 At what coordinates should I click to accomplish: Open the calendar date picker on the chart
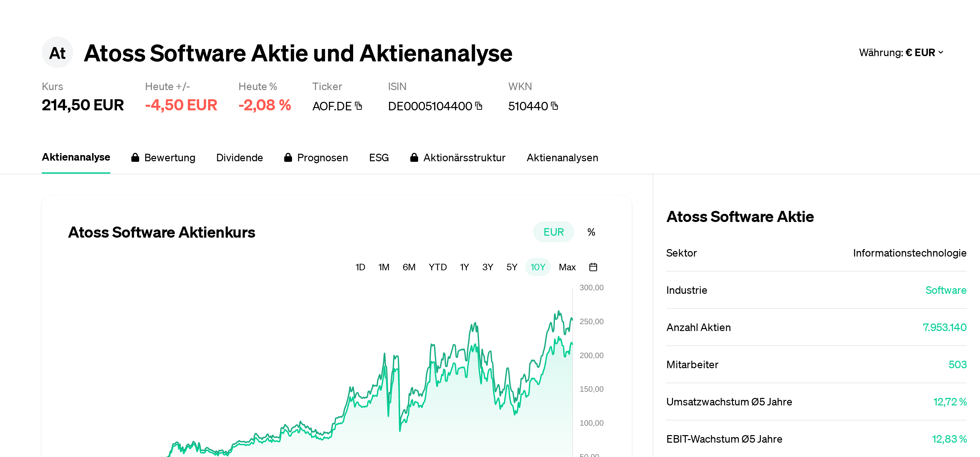pos(593,267)
